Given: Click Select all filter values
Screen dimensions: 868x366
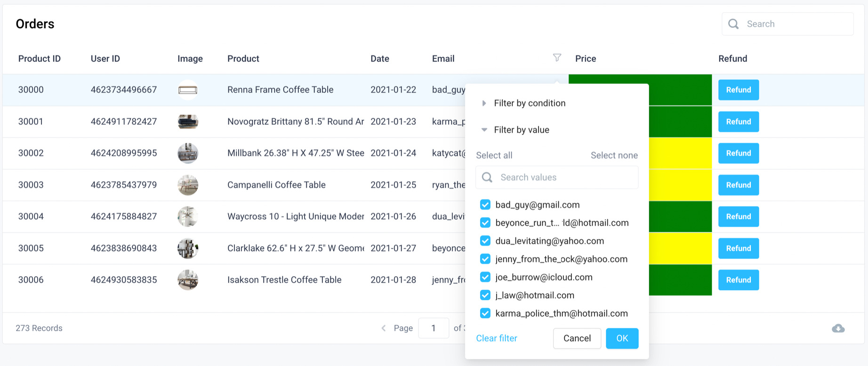Looking at the screenshot, I should pos(494,155).
